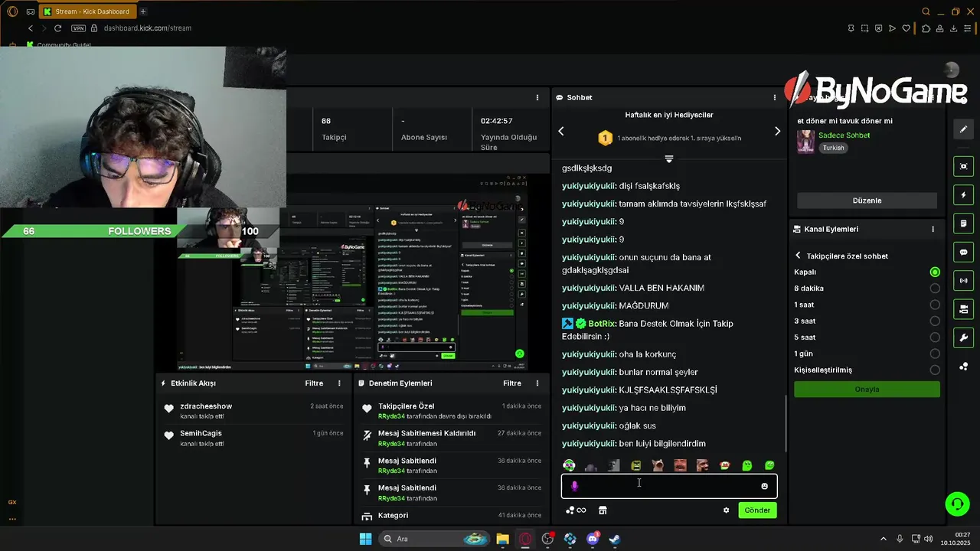Click the browser search magnifier icon

926,11
